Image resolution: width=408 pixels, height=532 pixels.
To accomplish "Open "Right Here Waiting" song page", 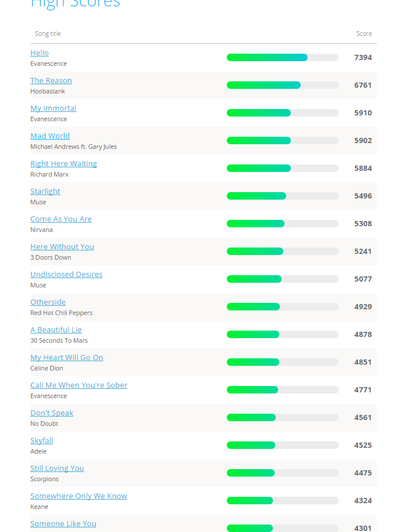I will tap(63, 164).
